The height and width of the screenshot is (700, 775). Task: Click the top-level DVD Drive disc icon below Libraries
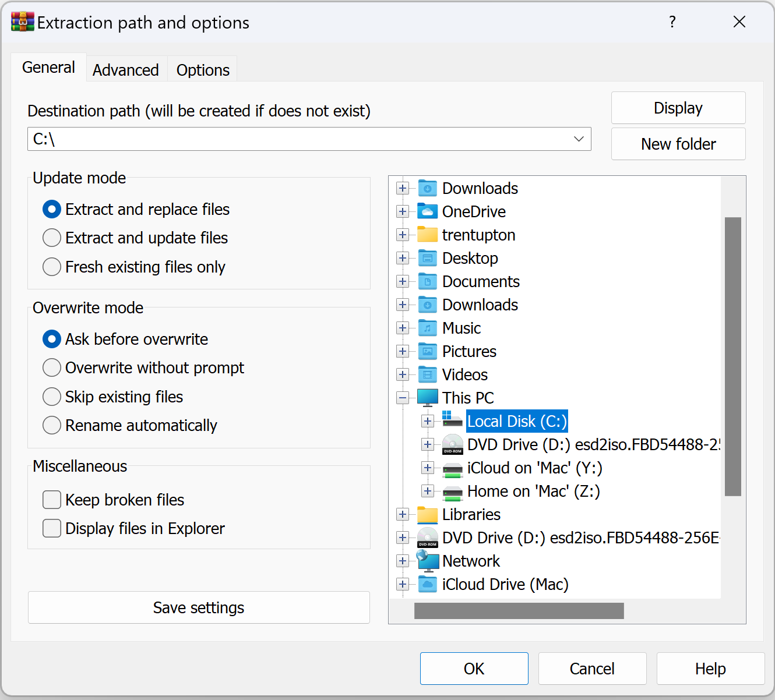click(427, 538)
